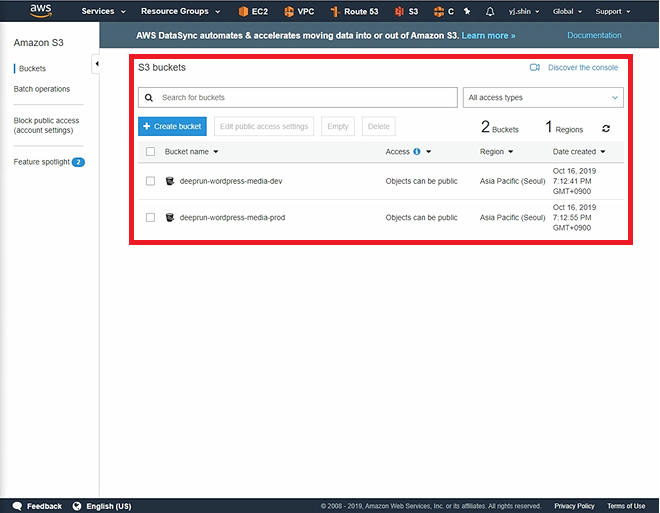Sort by Bucket name column
The height and width of the screenshot is (513, 660).
pyautogui.click(x=192, y=152)
